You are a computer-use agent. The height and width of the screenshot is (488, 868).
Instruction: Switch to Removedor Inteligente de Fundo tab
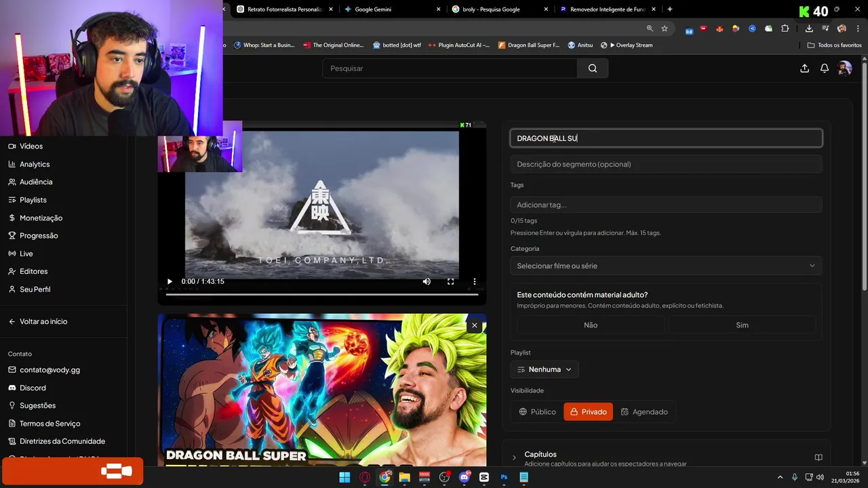pyautogui.click(x=607, y=9)
